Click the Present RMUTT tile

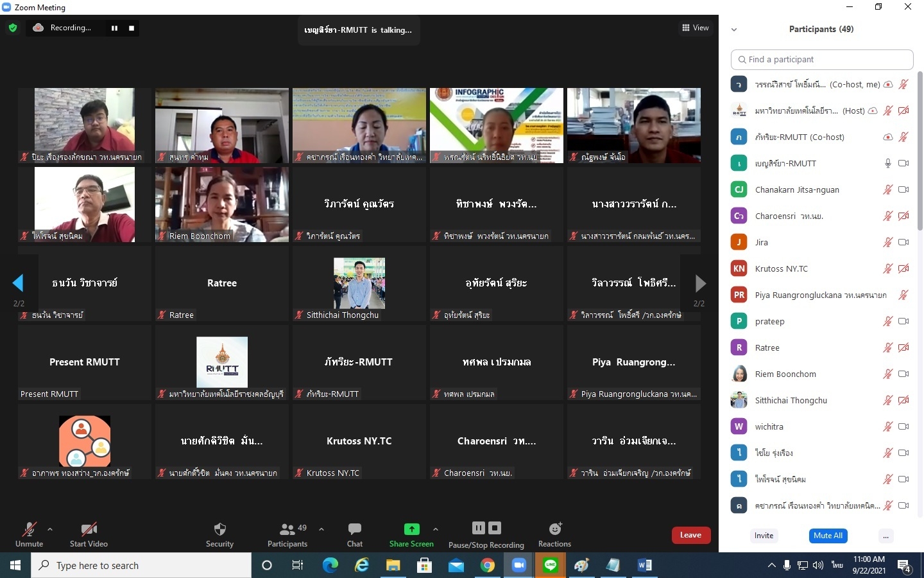click(x=85, y=362)
